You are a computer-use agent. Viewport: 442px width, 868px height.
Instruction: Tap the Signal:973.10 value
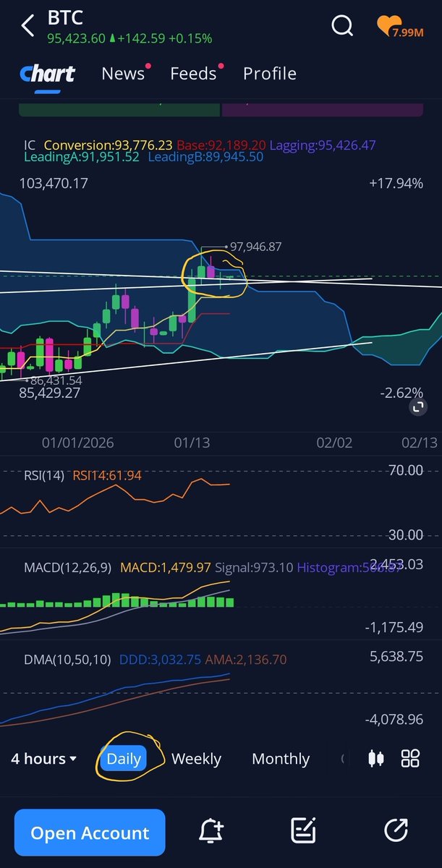[254, 568]
